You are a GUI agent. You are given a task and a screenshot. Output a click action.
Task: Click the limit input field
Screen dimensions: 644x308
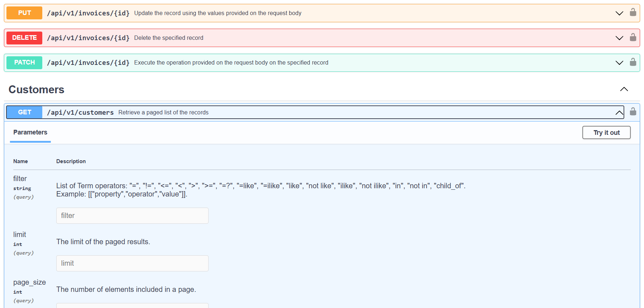tap(132, 263)
